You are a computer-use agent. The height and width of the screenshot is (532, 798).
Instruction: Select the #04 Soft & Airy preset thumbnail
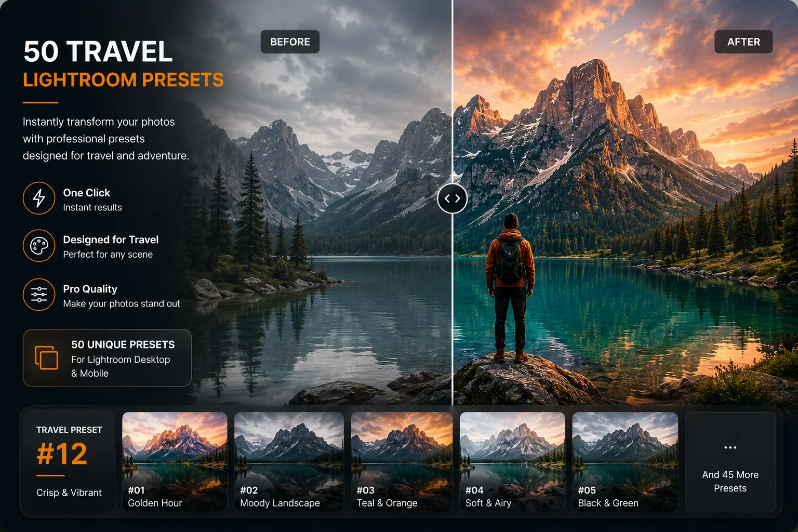click(512, 462)
